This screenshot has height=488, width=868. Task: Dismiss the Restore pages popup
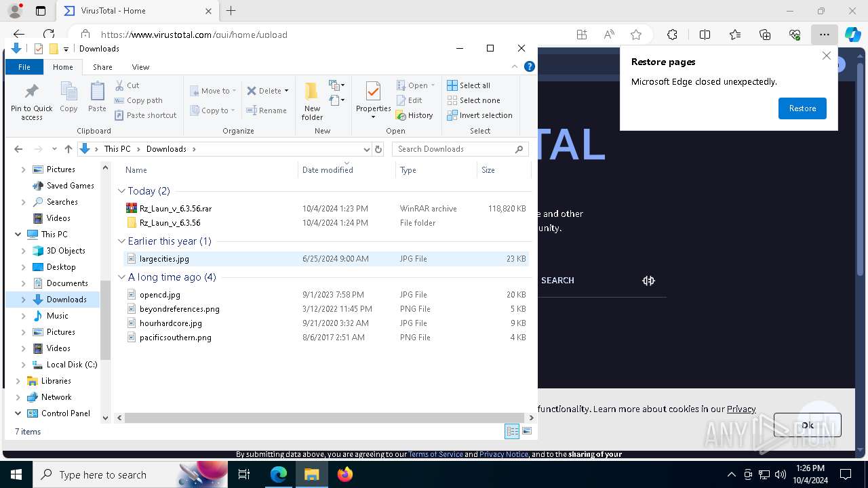826,56
